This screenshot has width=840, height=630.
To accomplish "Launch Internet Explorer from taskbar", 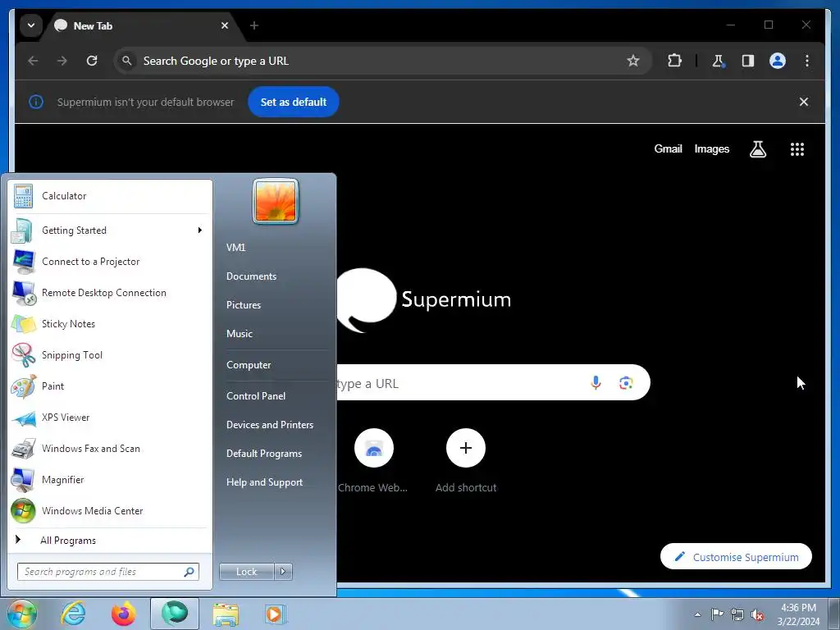I will 73,614.
